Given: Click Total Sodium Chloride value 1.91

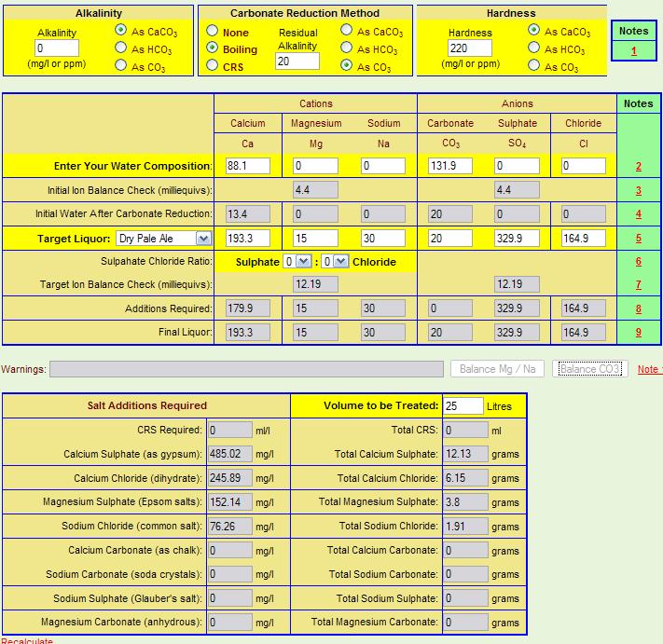Looking at the screenshot, I should point(465,526).
